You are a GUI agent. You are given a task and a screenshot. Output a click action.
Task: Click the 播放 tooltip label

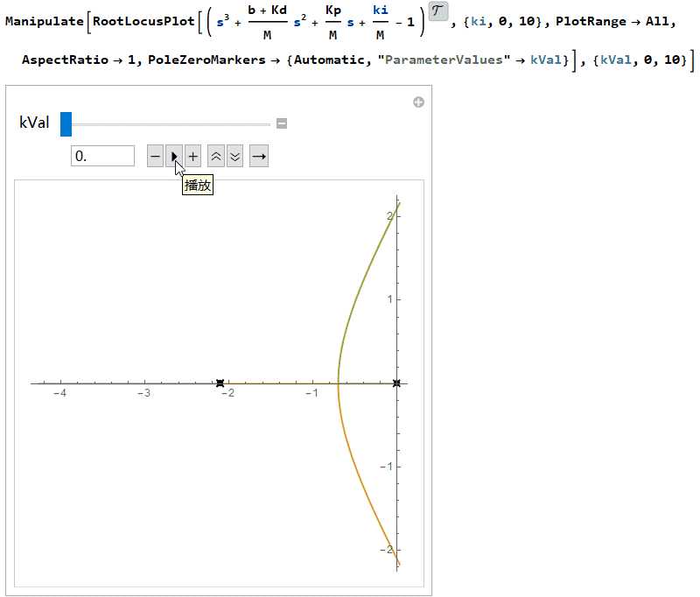click(x=198, y=186)
